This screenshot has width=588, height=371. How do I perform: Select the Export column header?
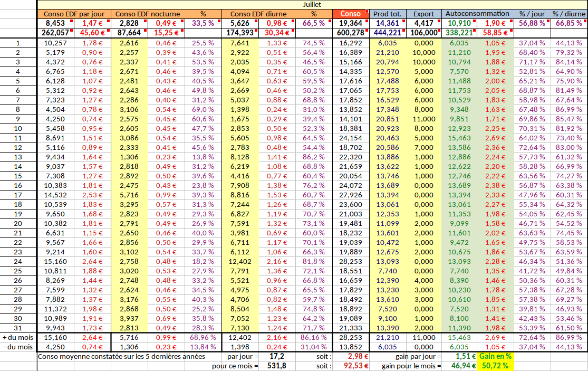[423, 14]
